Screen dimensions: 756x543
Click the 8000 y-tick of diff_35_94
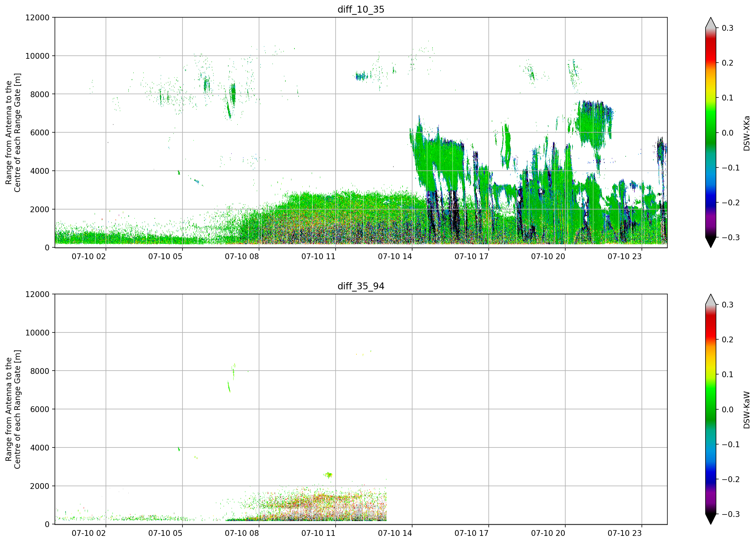click(40, 371)
